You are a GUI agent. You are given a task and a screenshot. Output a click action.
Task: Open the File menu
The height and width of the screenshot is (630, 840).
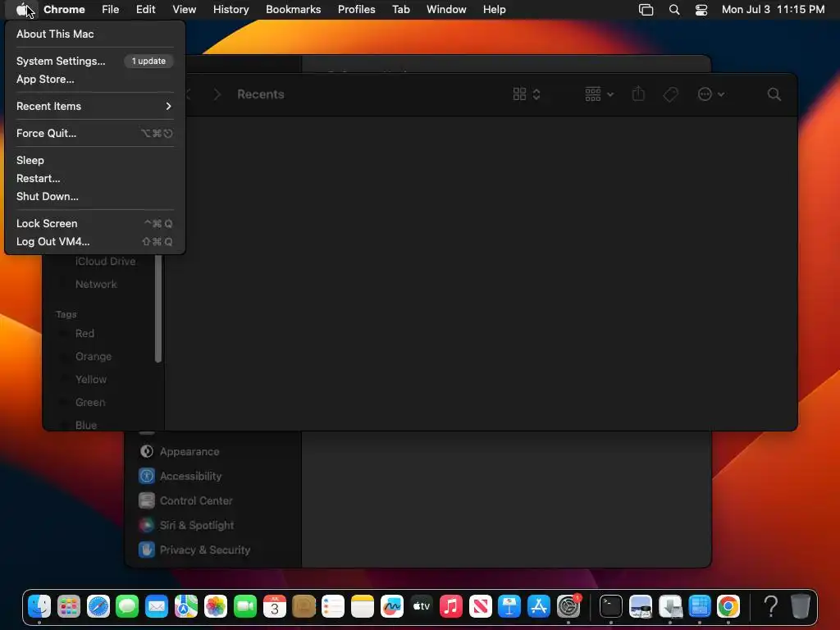(x=111, y=9)
